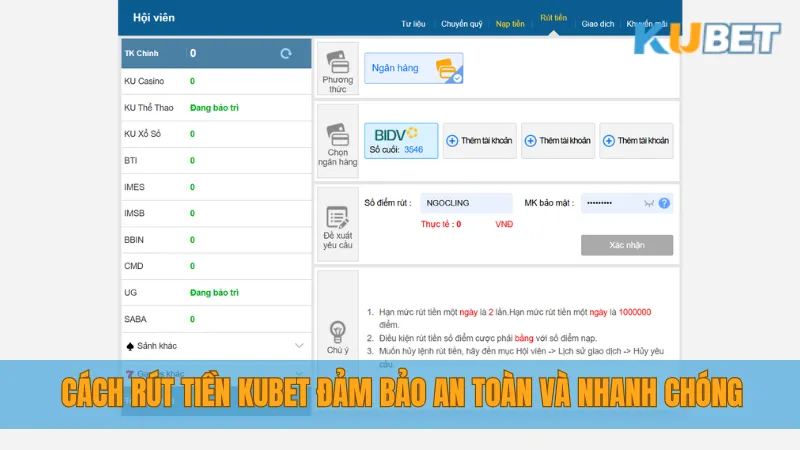Focus the Số điểm rút input field
The width and height of the screenshot is (800, 450).
[466, 203]
